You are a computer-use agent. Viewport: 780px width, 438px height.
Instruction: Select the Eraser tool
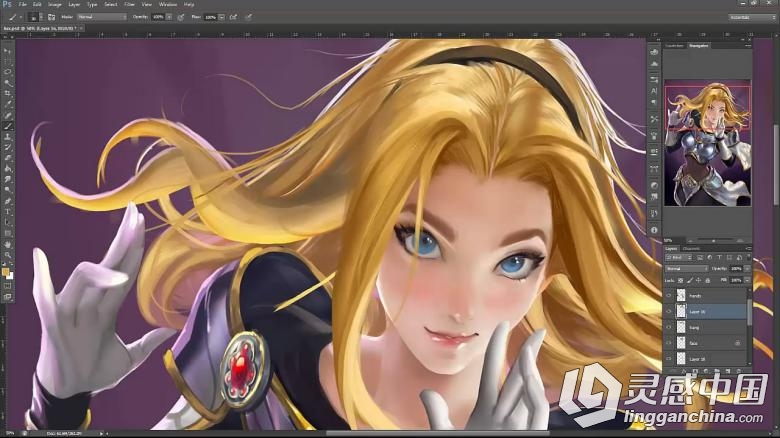pyautogui.click(x=7, y=158)
